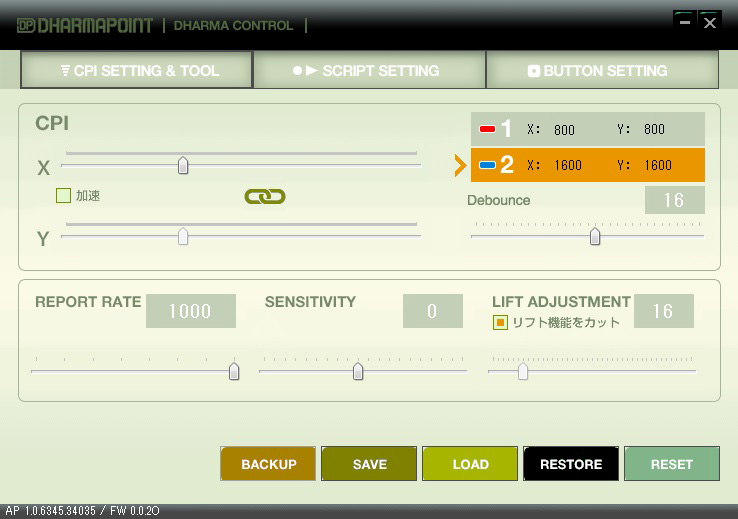
Task: Enable the 加速 acceleration checkbox
Action: pyautogui.click(x=63, y=195)
